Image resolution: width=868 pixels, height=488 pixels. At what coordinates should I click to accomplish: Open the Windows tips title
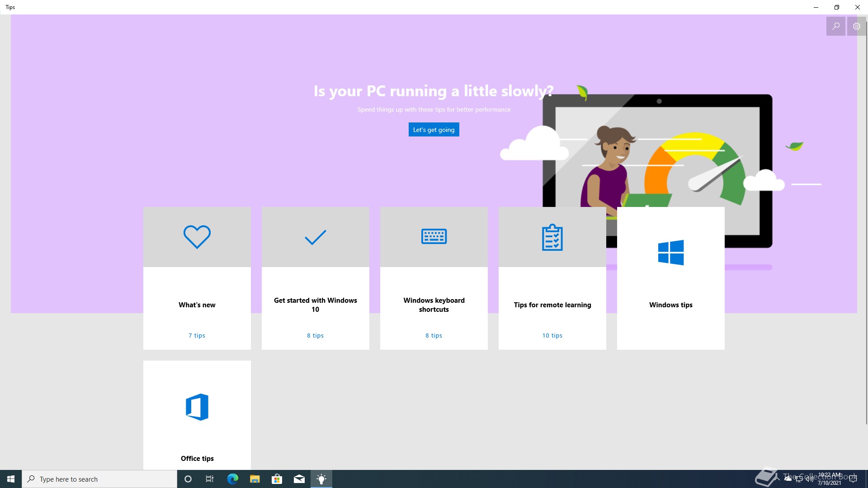click(671, 305)
